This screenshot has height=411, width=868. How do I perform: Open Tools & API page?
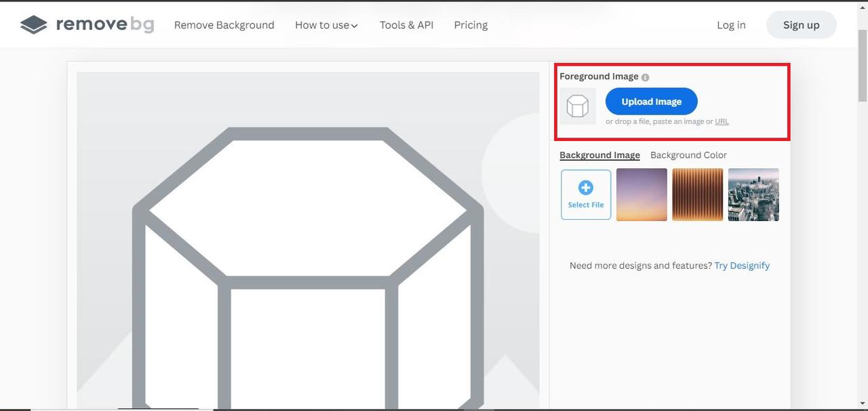pos(406,25)
